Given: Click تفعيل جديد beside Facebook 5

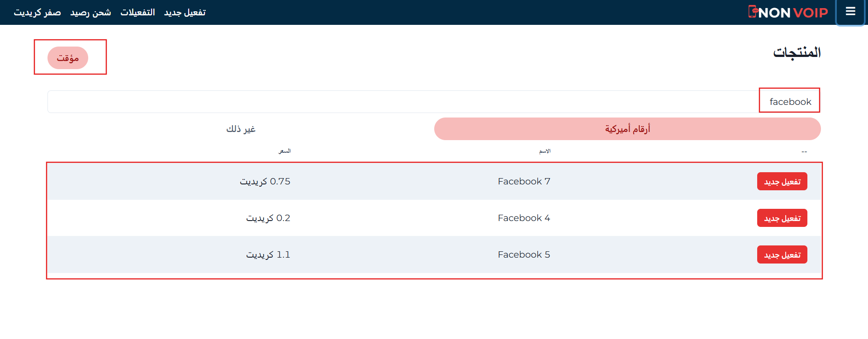Looking at the screenshot, I should 782,254.
